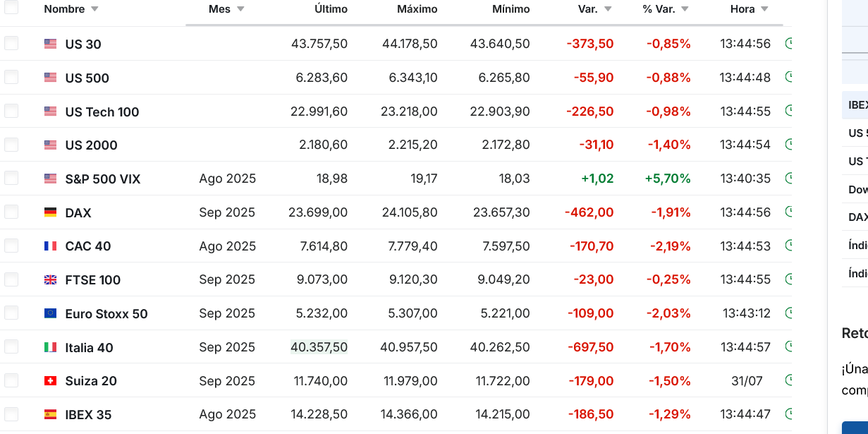Click the 9.120,30 maximum value

(x=413, y=279)
